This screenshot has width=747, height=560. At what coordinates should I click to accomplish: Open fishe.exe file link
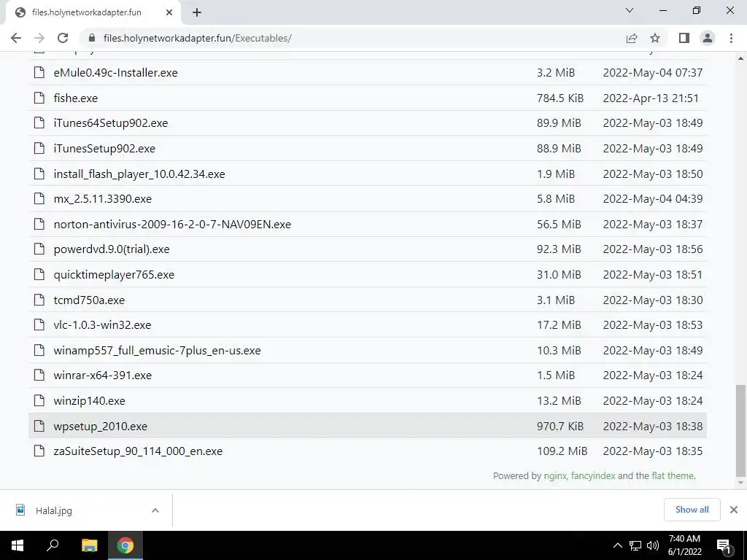75,98
